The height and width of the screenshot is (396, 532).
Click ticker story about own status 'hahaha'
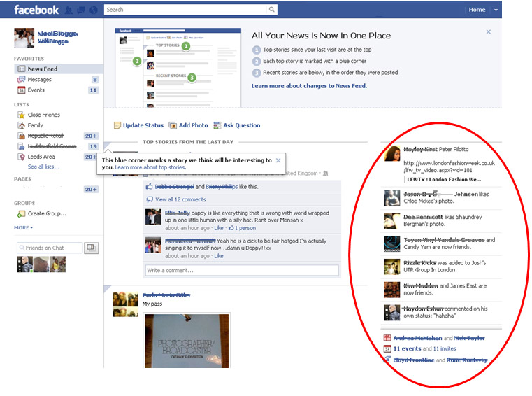point(441,313)
